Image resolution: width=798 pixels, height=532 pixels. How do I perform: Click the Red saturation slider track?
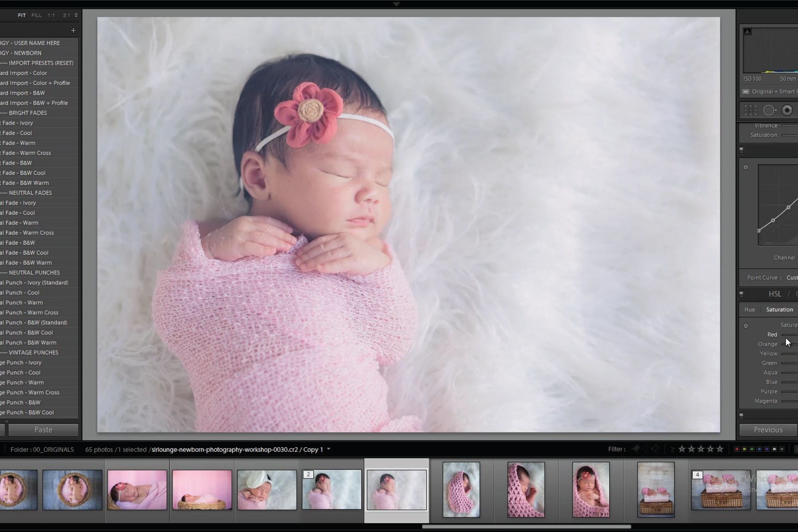coord(790,335)
